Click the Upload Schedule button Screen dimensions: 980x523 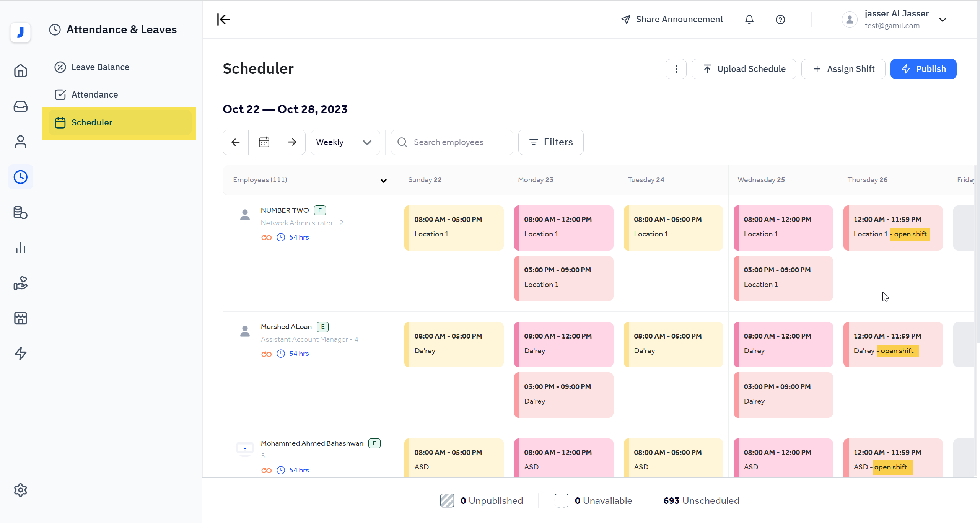click(744, 69)
